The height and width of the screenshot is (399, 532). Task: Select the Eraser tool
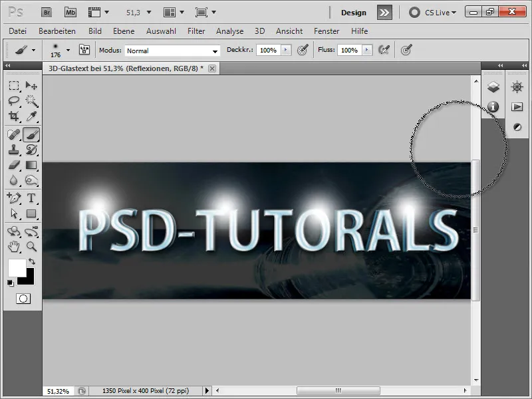pyautogui.click(x=14, y=165)
